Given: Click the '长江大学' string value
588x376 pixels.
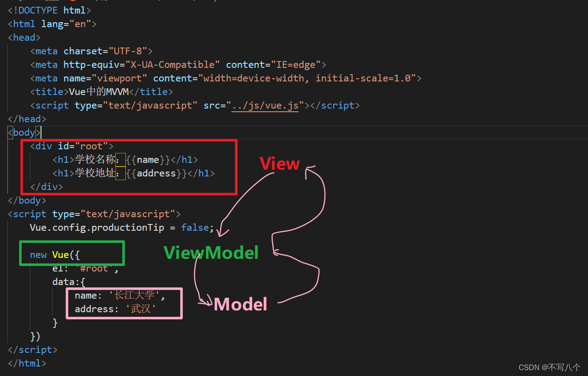Looking at the screenshot, I should [134, 295].
